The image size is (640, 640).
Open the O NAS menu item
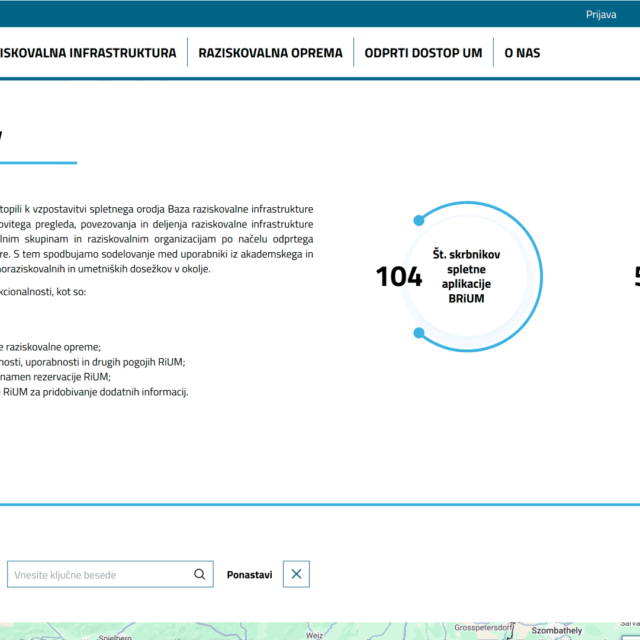click(522, 53)
